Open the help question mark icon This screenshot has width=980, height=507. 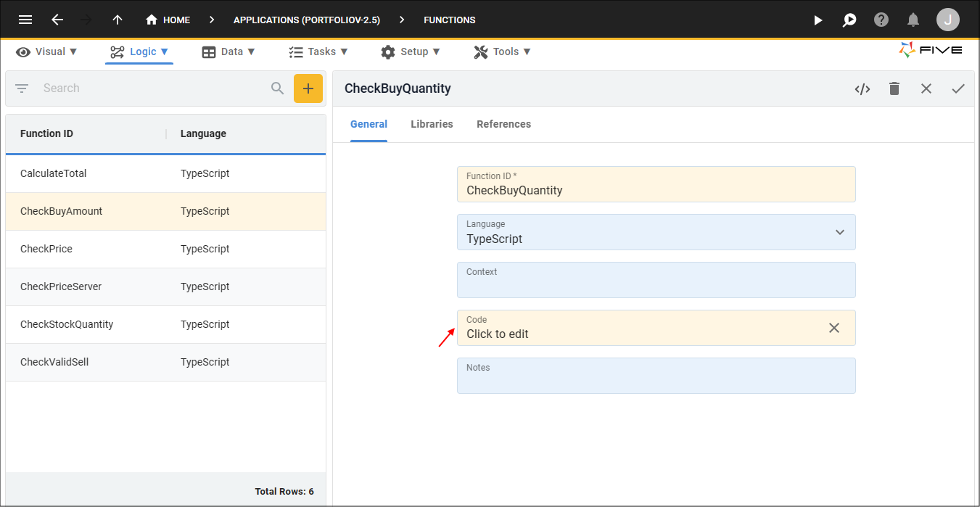click(881, 20)
